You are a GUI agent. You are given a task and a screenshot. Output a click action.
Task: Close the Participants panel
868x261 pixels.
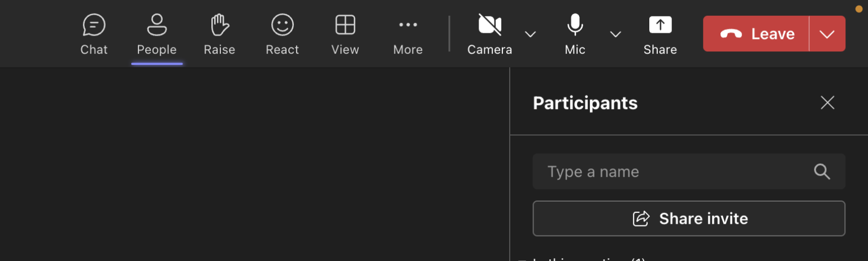click(827, 103)
